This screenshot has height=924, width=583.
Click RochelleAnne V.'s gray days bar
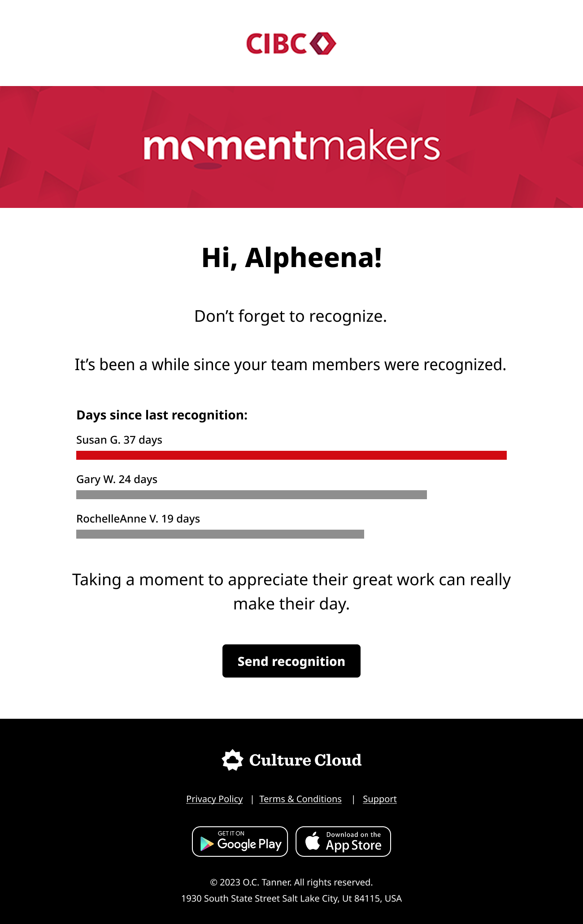tap(220, 534)
